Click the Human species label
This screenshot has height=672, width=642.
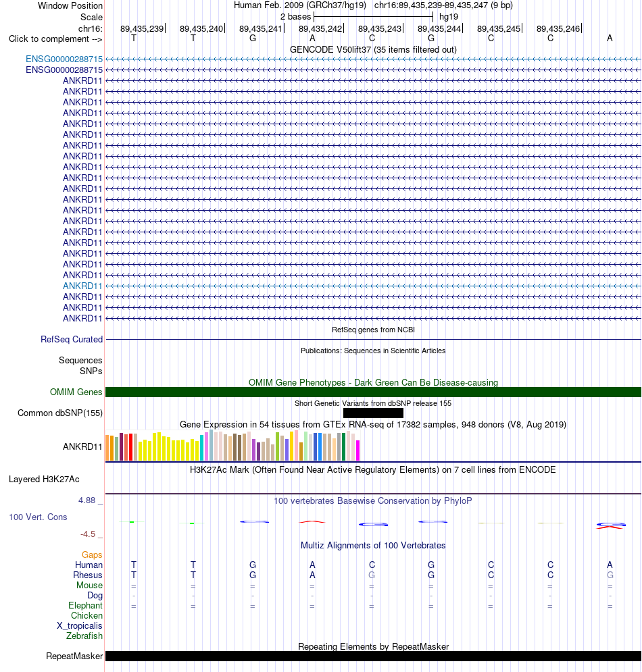(x=89, y=565)
